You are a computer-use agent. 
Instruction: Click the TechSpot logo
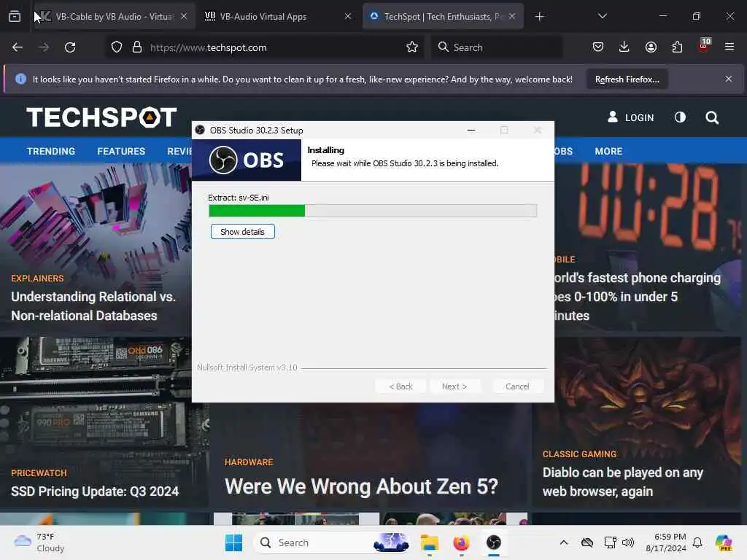pyautogui.click(x=101, y=117)
